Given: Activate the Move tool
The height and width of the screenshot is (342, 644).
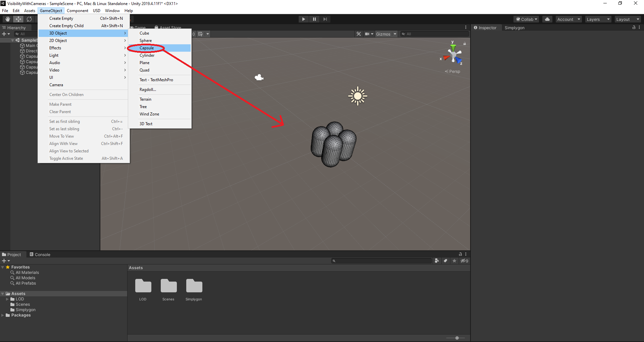Looking at the screenshot, I should tap(18, 19).
